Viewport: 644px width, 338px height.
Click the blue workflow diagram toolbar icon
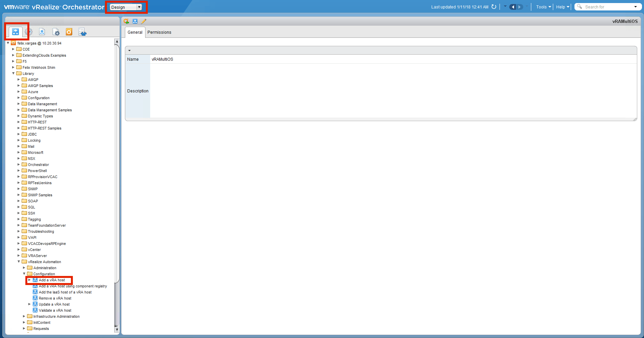point(135,21)
